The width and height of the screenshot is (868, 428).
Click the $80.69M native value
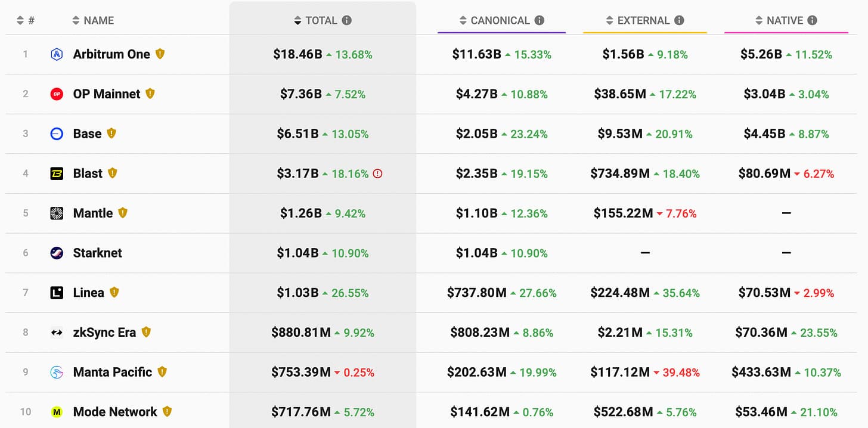point(764,173)
